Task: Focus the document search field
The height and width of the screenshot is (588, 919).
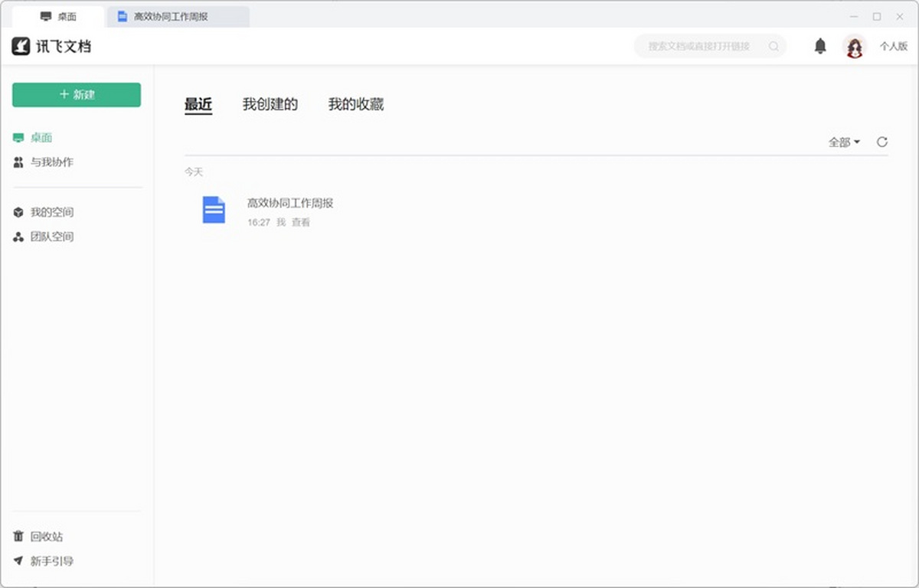Action: tap(710, 46)
